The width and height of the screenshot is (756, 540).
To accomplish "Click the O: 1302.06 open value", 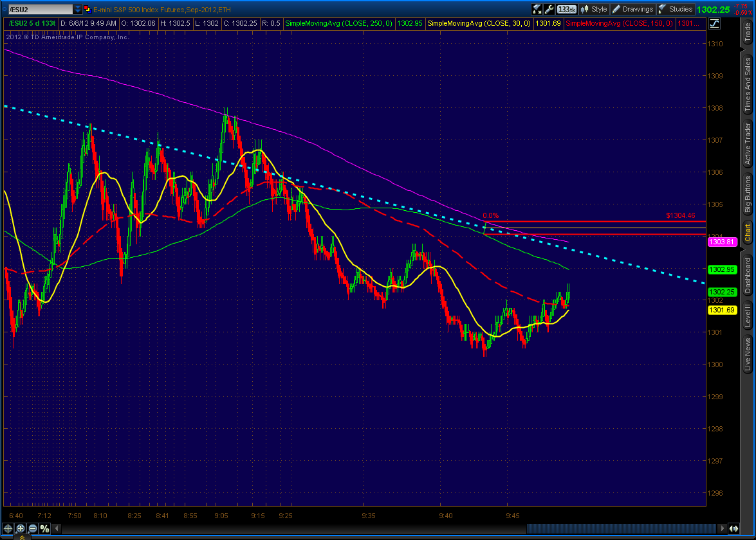I will click(x=138, y=23).
